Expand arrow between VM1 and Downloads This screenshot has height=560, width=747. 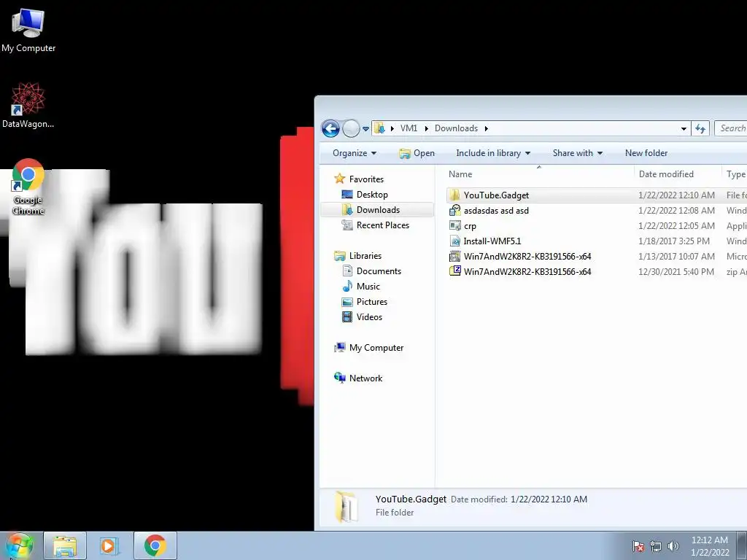[426, 128]
